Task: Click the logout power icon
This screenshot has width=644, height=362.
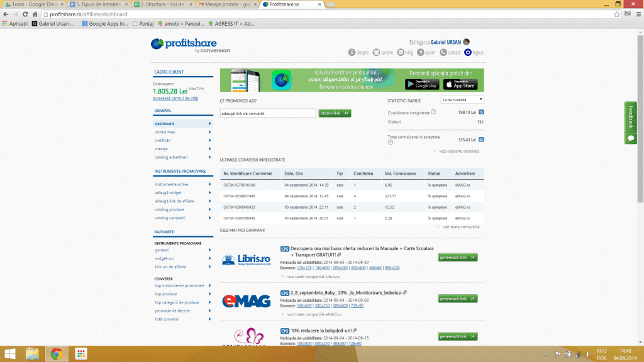Action: tap(468, 53)
